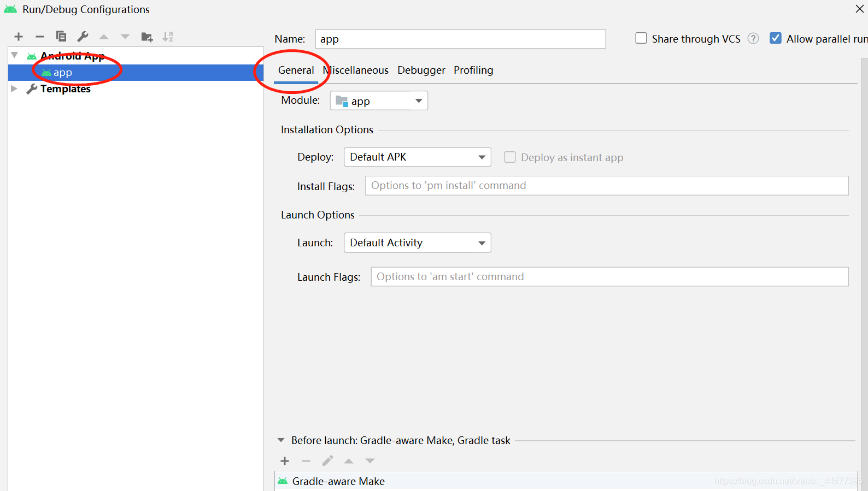The image size is (868, 491).
Task: Switch to the Profiling tab
Action: tap(473, 70)
